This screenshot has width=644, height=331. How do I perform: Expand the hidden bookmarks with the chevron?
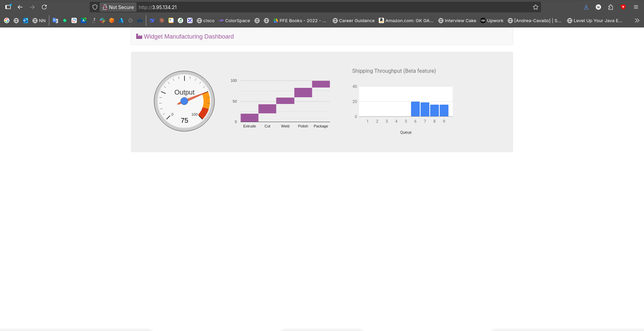pos(637,20)
